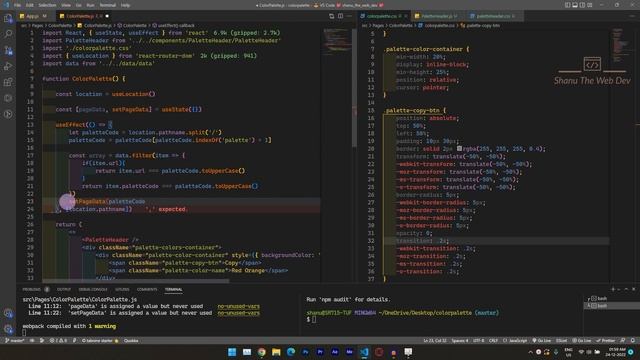
Task: Toggle Primary Side Bar layout icon
Action: 567,5
